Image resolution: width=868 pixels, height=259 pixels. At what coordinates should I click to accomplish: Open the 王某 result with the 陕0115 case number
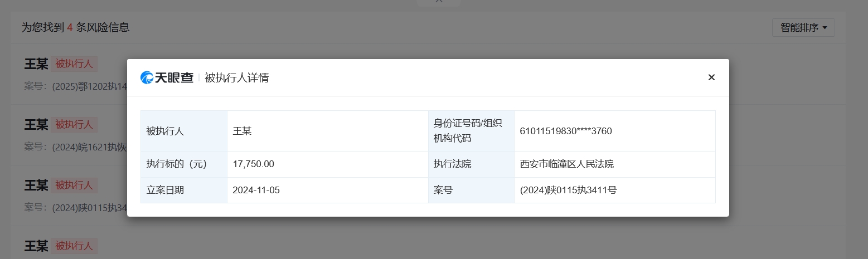coord(36,185)
